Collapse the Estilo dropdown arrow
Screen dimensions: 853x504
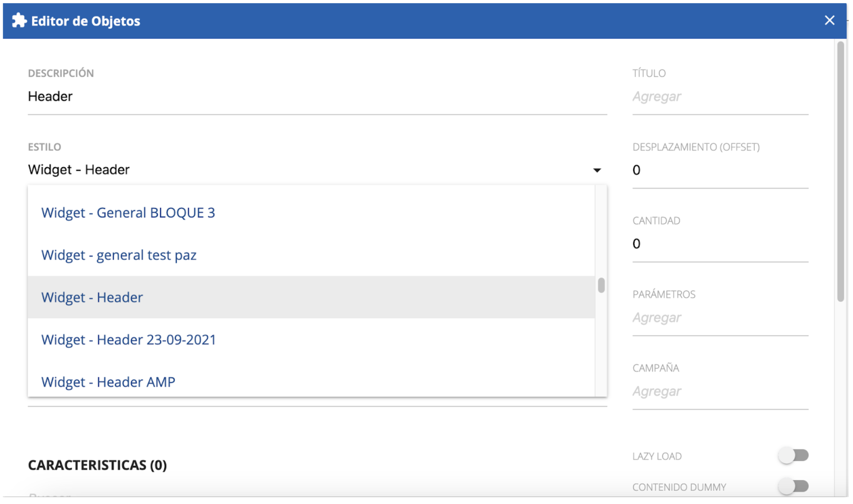point(597,170)
